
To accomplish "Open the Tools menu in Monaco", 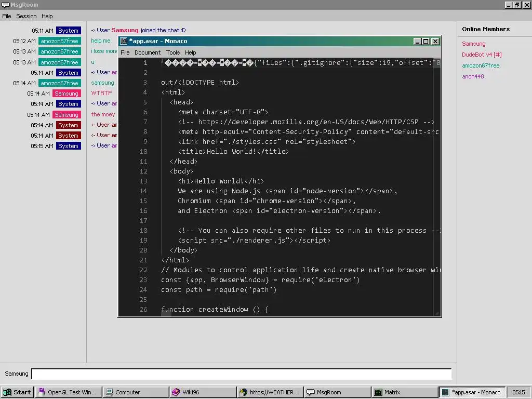I will [x=172, y=52].
